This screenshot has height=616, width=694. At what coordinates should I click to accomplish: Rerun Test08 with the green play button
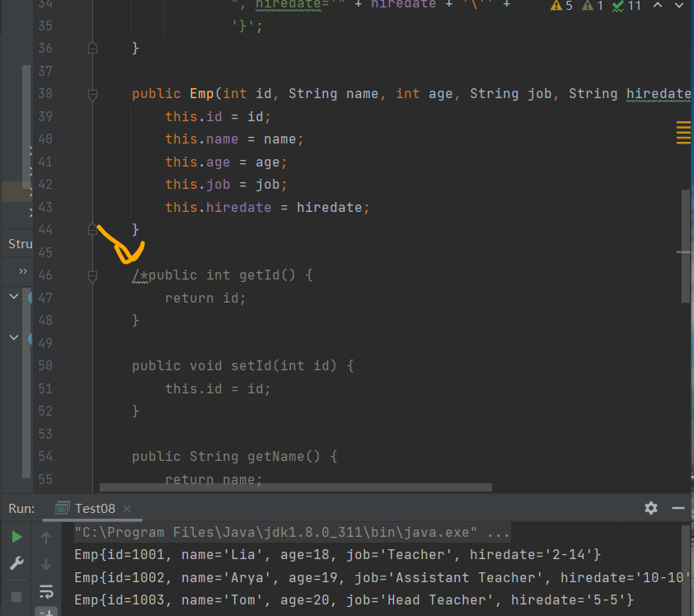point(16,537)
